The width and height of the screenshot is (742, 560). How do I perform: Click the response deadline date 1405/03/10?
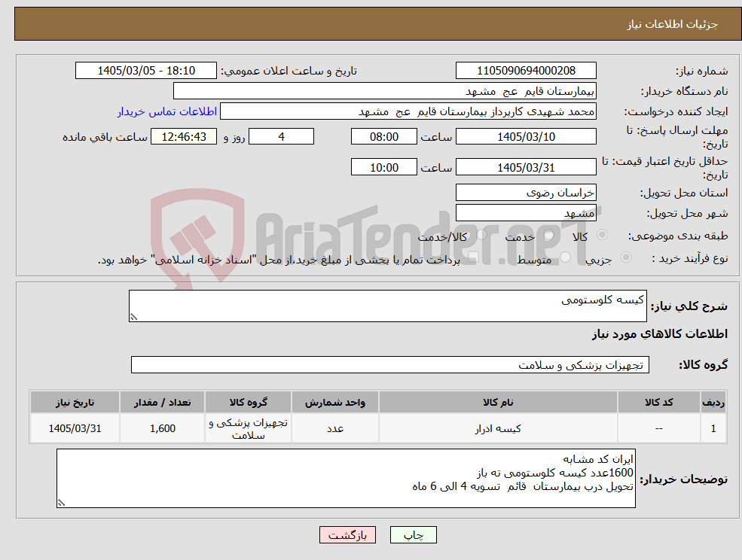click(526, 137)
